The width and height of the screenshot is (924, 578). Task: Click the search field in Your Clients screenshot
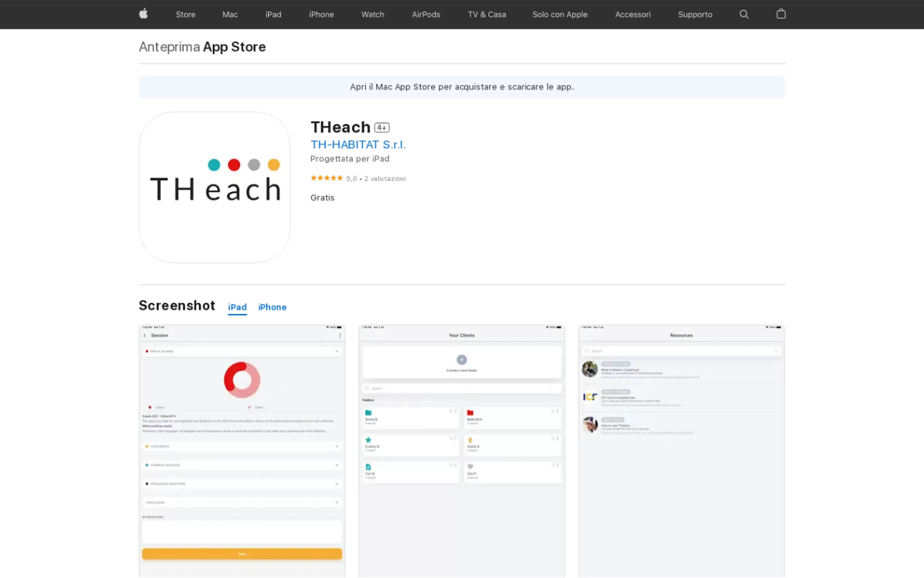tap(461, 388)
